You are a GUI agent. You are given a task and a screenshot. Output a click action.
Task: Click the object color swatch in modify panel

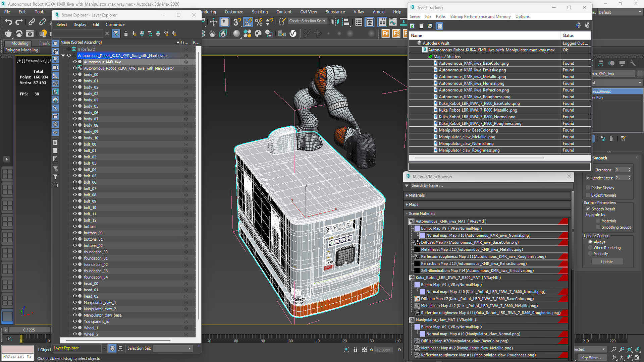coord(640,74)
